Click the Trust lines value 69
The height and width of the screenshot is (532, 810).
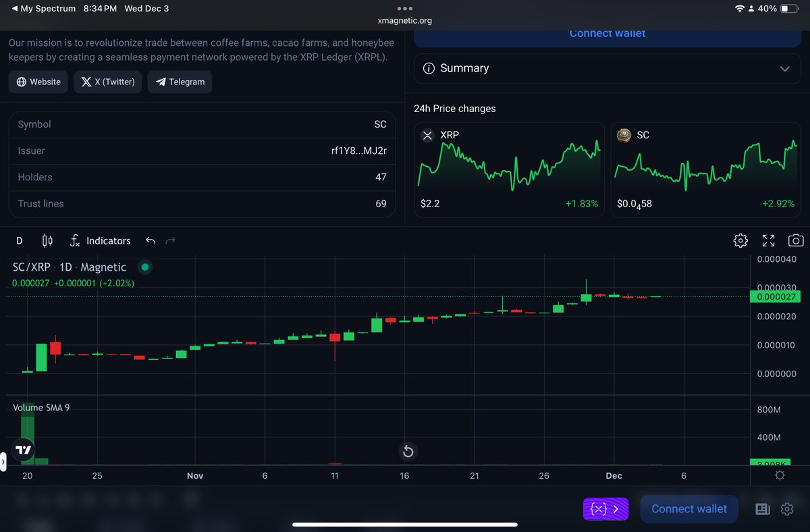pyautogui.click(x=381, y=203)
